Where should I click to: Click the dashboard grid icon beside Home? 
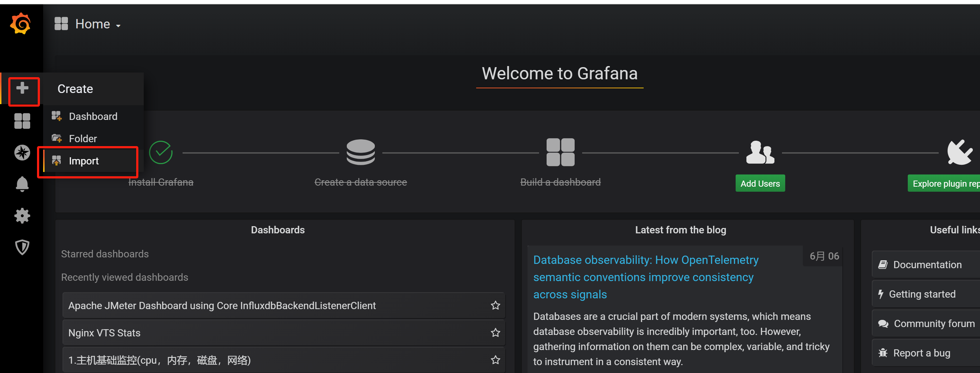click(x=61, y=24)
